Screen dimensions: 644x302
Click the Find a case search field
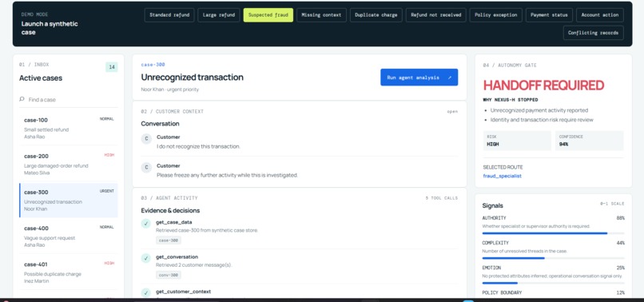click(x=68, y=99)
